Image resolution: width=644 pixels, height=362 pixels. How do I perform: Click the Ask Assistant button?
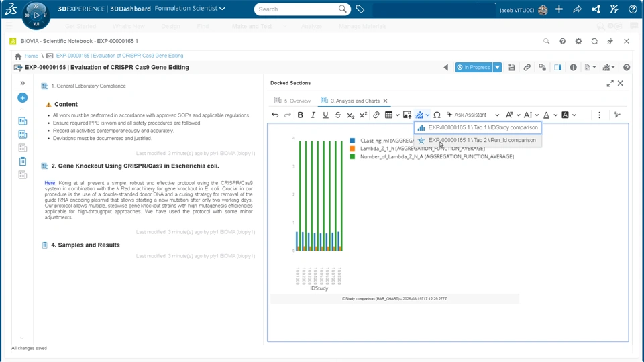click(467, 115)
